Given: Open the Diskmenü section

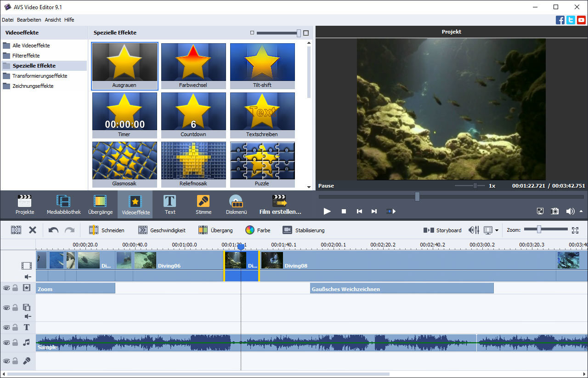Looking at the screenshot, I should (237, 205).
